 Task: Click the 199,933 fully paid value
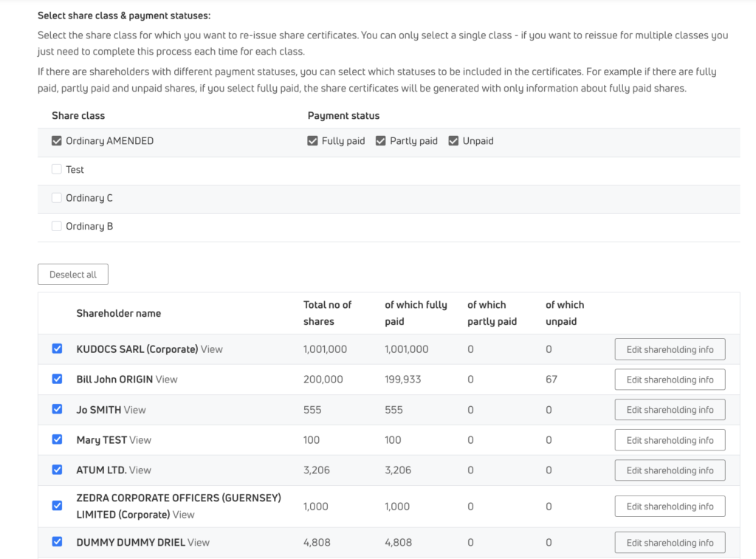click(402, 380)
